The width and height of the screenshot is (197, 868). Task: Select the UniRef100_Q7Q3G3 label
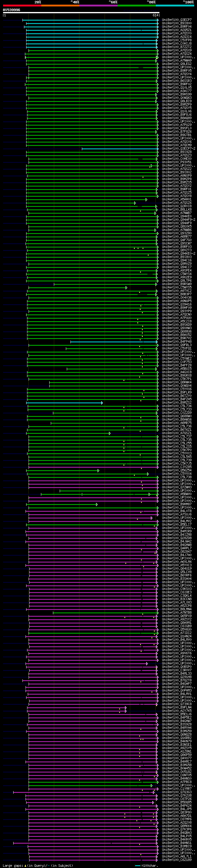tap(177, 792)
